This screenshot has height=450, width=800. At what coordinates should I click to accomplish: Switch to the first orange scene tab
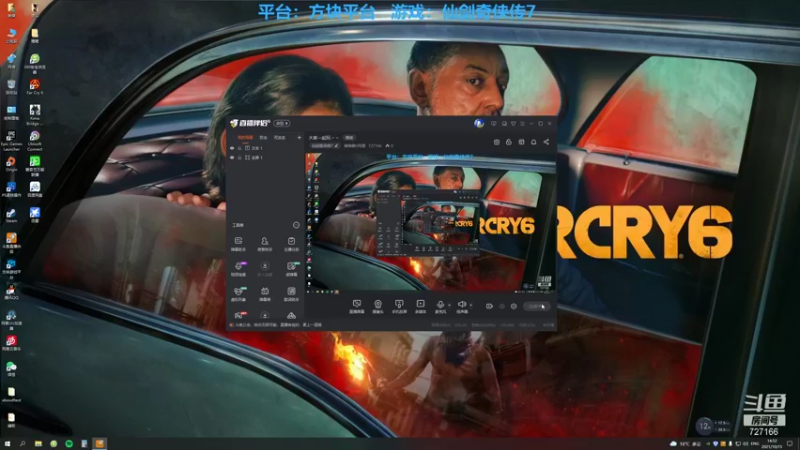point(245,138)
